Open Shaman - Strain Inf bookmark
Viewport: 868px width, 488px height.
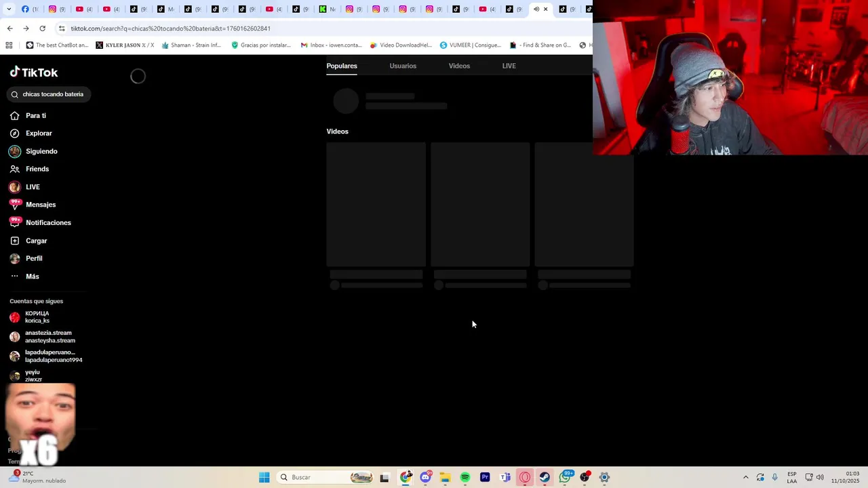click(x=191, y=45)
